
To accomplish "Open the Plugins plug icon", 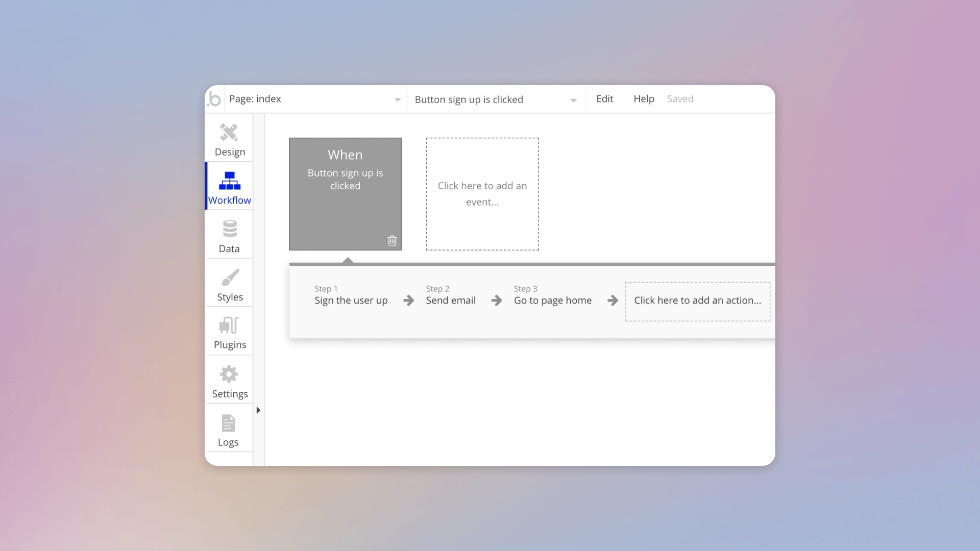I will point(229,325).
